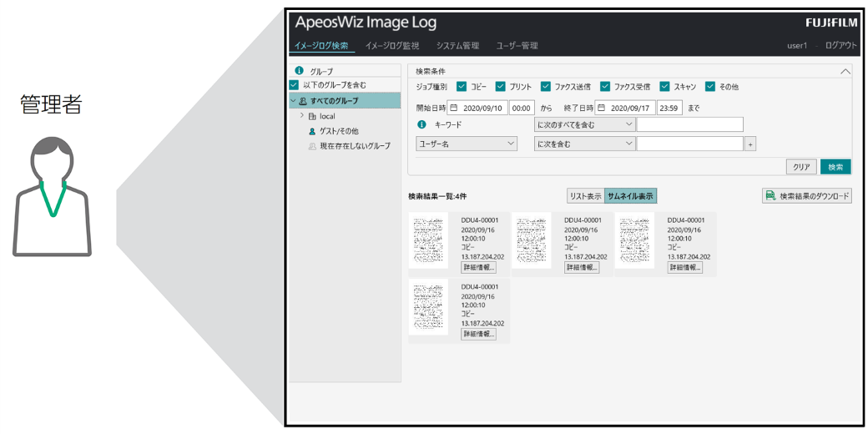Screen dimensions: 868x434
Task: Click the キーワード text input field
Action: click(x=689, y=124)
